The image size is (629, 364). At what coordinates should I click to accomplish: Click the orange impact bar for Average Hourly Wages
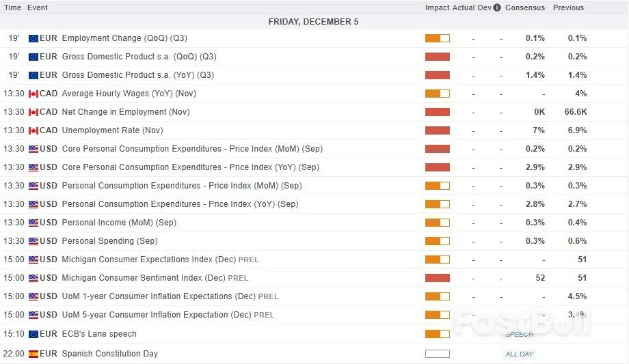tap(437, 94)
